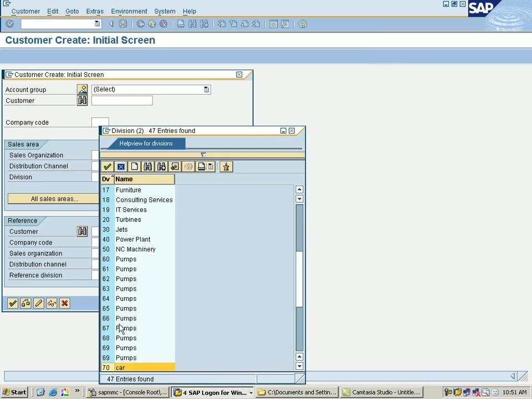Screen dimensions: 532x399
Task: Click the blue X cancel icon in the Division popup
Action: coord(121,167)
